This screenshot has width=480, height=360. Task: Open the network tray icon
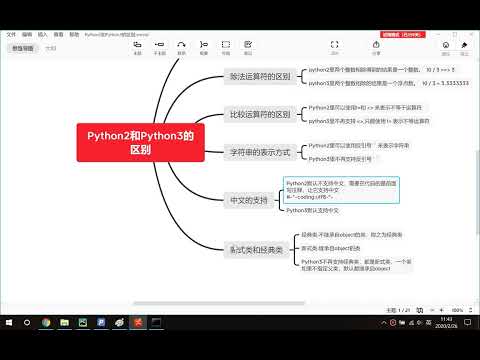point(411,323)
